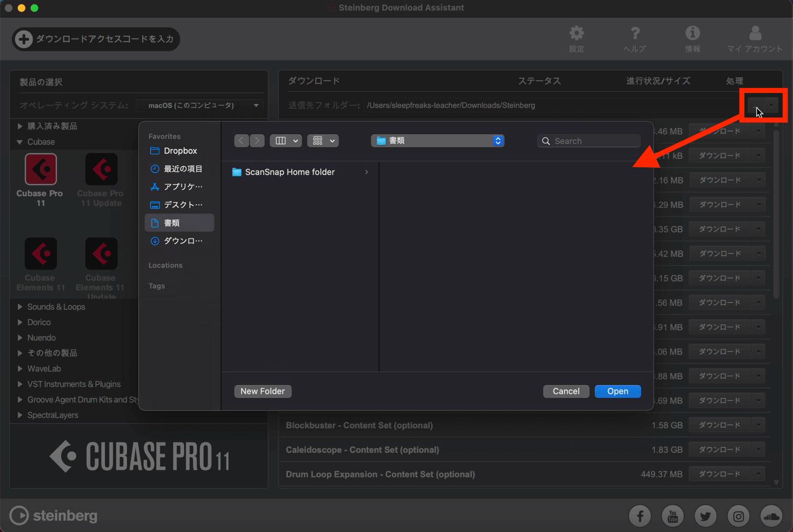793x532 pixels.
Task: Click the New Folder button
Action: tap(263, 391)
